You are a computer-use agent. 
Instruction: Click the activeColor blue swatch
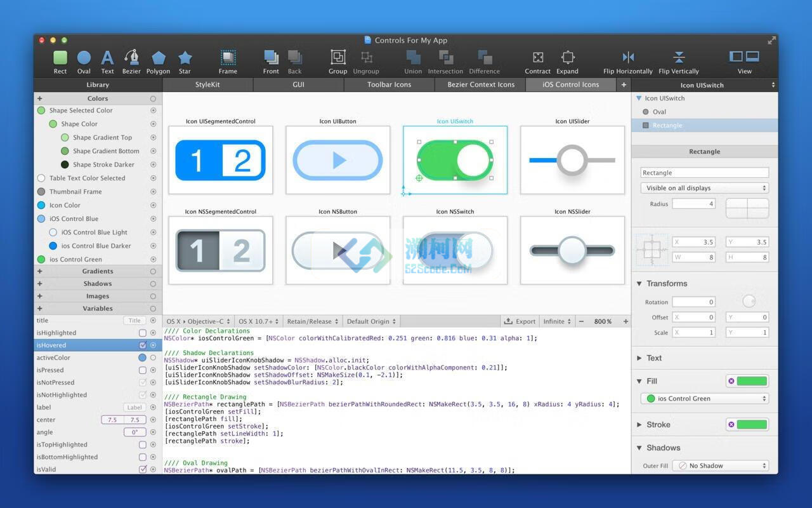(x=142, y=358)
